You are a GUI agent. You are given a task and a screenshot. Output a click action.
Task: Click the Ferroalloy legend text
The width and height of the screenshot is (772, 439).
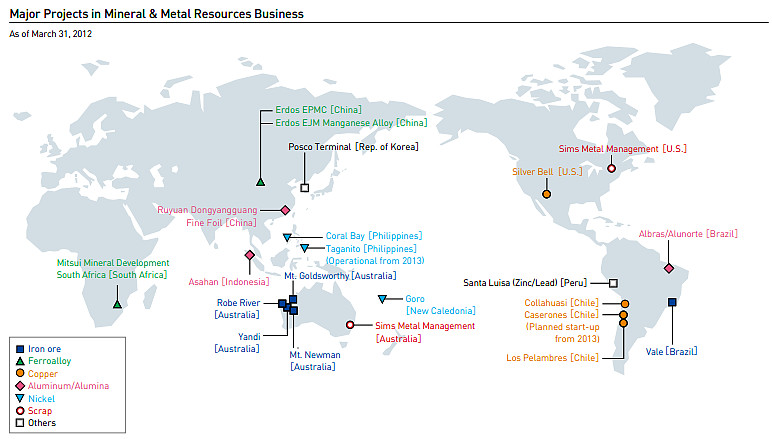pyautogui.click(x=50, y=361)
